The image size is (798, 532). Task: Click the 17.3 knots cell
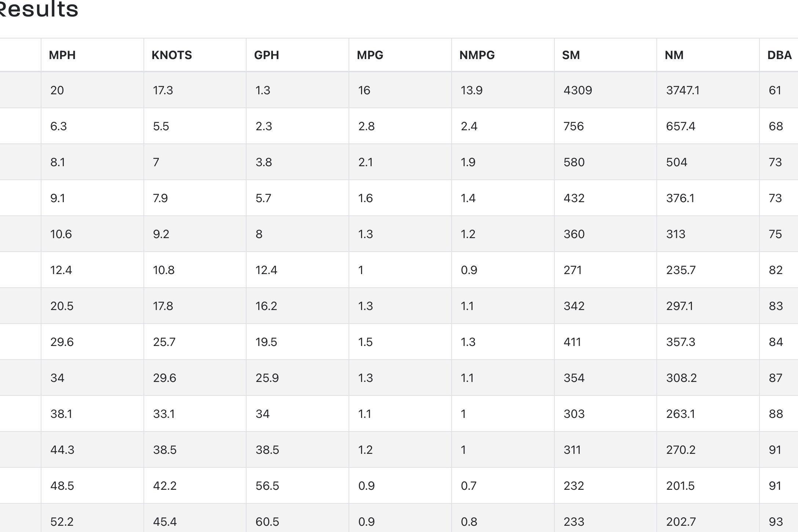coord(163,90)
